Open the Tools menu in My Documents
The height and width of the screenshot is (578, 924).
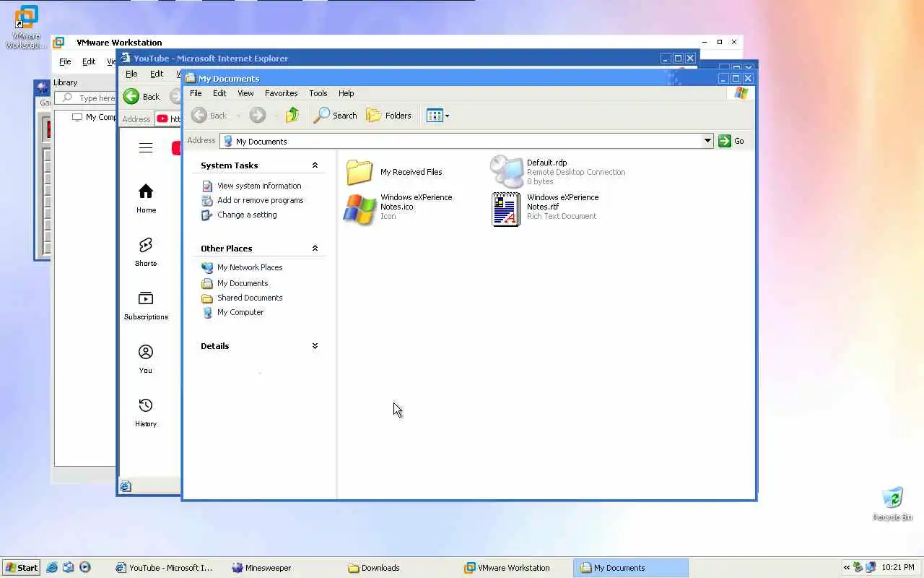[318, 93]
